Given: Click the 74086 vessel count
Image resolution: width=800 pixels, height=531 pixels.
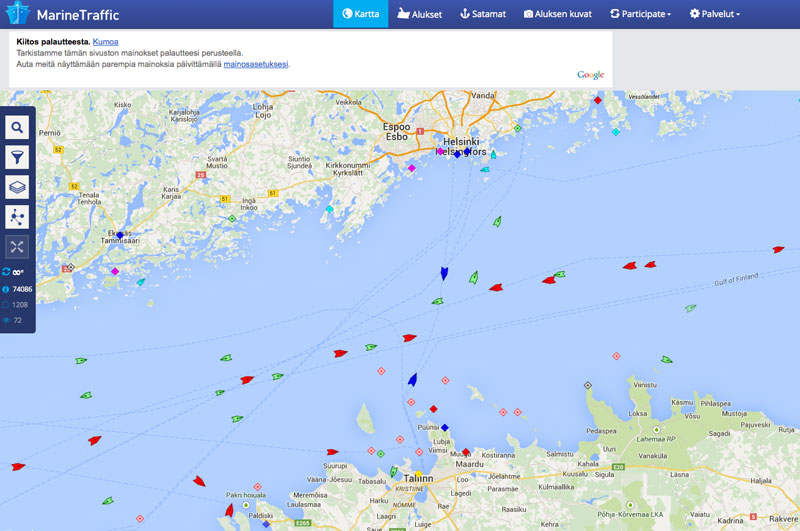Looking at the screenshot, I should pyautogui.click(x=22, y=289).
